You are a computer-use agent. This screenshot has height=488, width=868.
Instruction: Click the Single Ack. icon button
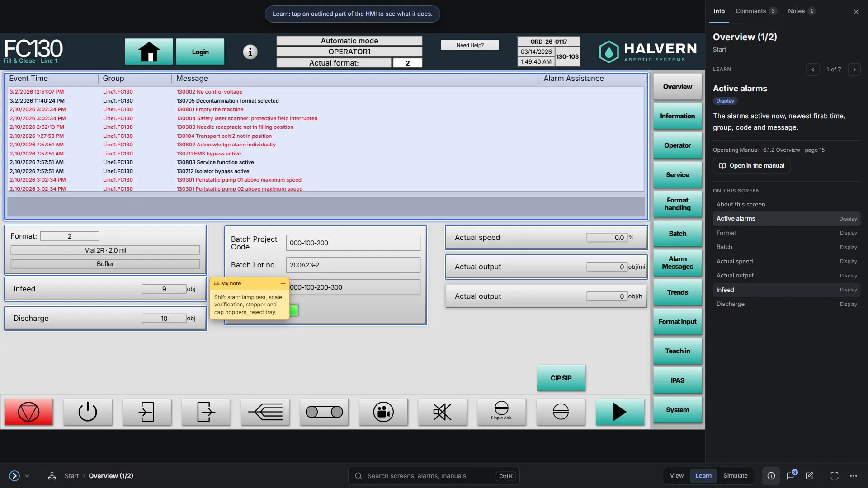[x=502, y=412]
